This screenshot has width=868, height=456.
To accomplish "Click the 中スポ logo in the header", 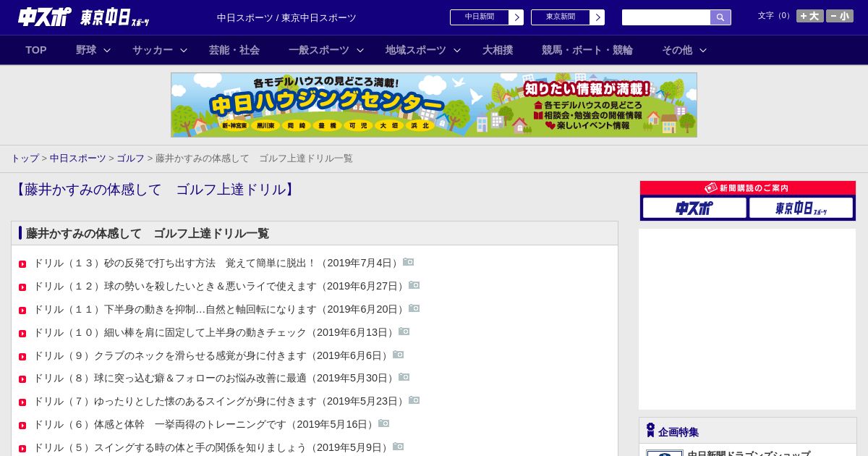I will 45,17.
